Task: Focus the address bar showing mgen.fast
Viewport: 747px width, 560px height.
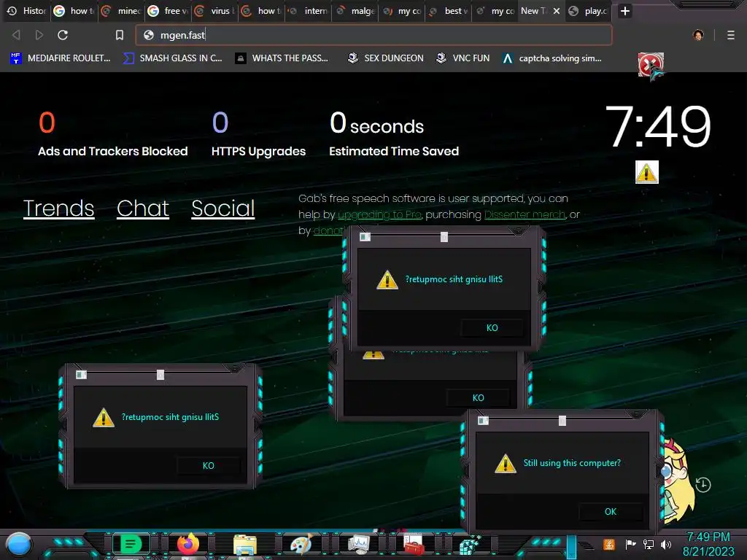Action: click(x=373, y=35)
